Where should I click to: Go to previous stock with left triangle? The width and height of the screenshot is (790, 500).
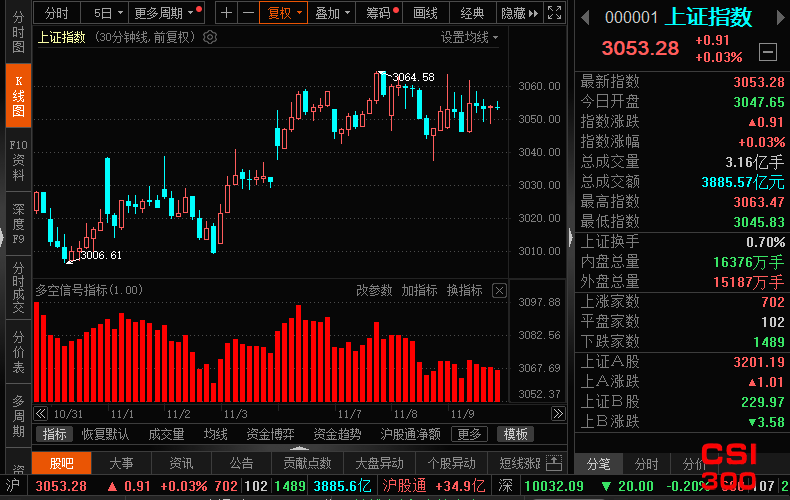coord(585,18)
